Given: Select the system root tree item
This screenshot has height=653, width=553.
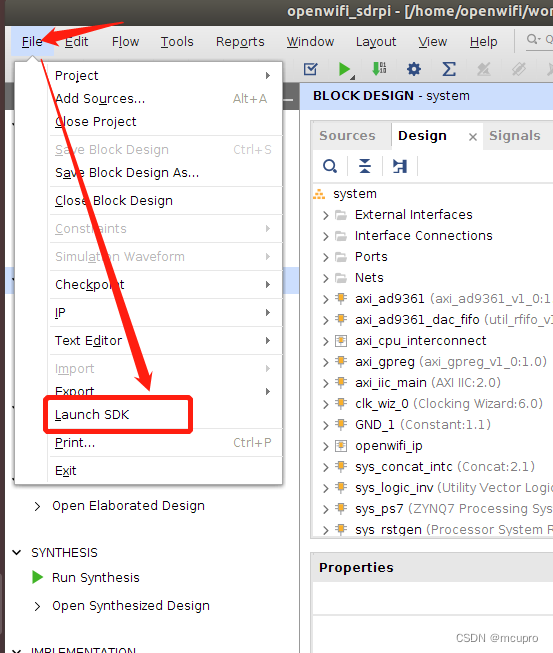Looking at the screenshot, I should [355, 194].
